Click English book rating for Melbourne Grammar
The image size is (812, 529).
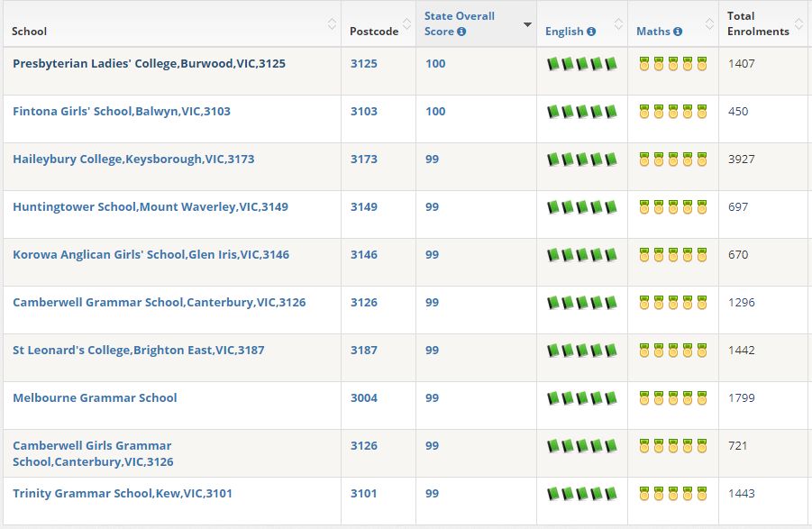(582, 398)
